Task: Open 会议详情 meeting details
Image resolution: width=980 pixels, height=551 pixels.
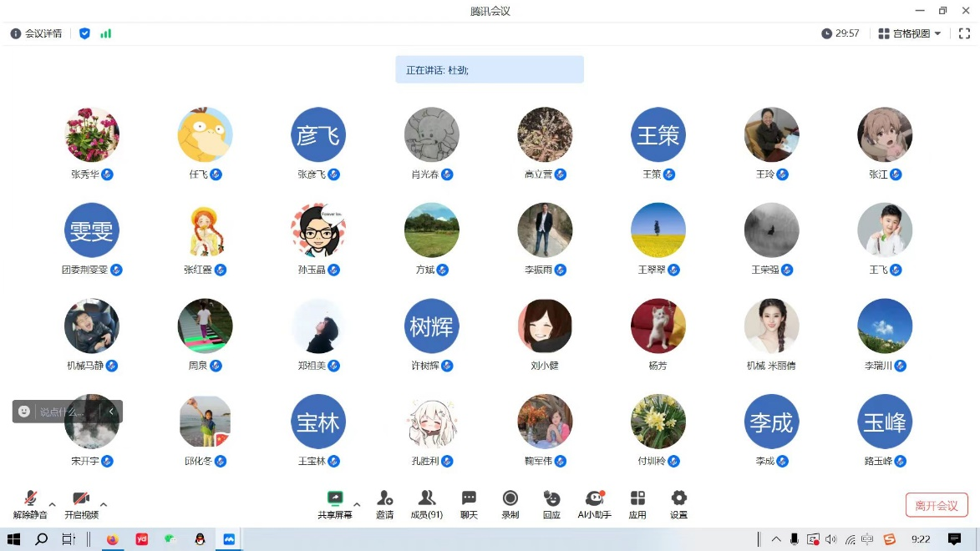Action: coord(36,33)
